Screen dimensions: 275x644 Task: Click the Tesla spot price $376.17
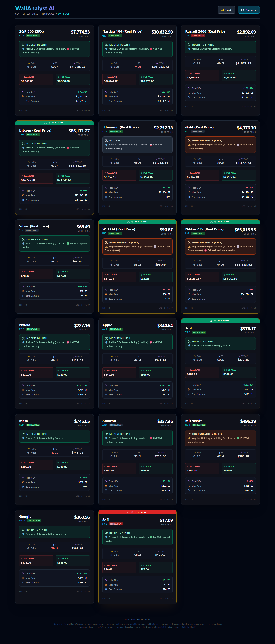click(248, 328)
